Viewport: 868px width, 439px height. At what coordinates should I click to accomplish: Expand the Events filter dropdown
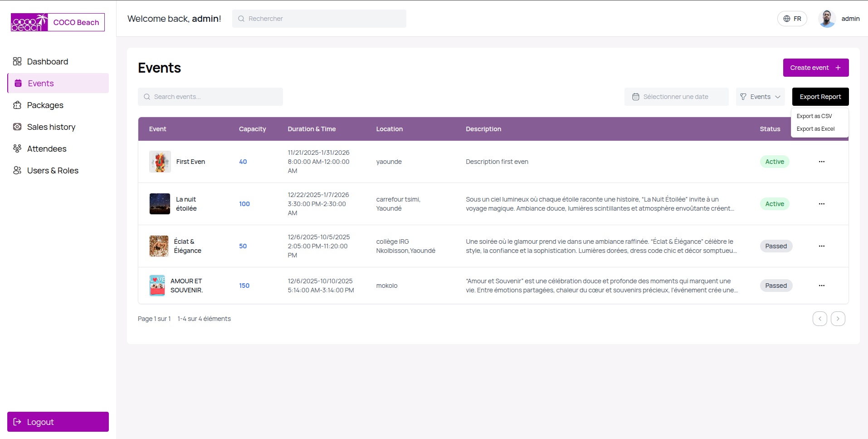[760, 97]
